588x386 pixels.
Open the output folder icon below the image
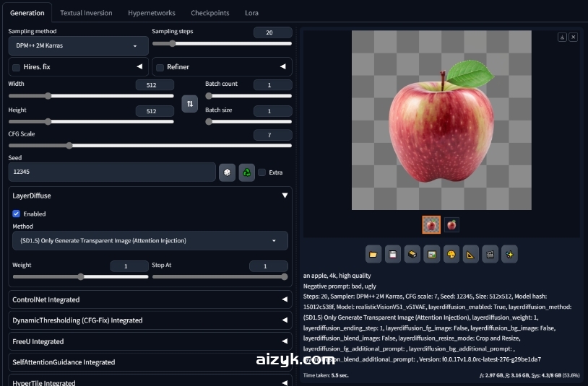(x=373, y=254)
